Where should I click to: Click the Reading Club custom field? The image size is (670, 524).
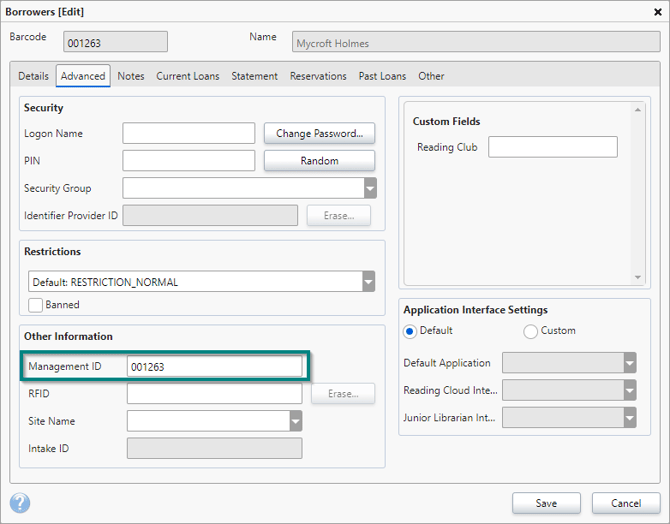click(x=553, y=147)
